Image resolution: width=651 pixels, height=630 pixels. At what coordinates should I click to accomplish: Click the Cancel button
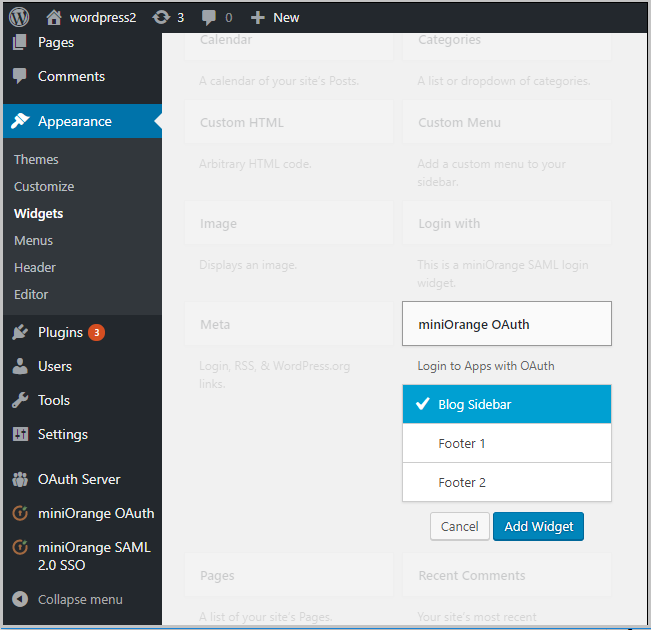[460, 526]
